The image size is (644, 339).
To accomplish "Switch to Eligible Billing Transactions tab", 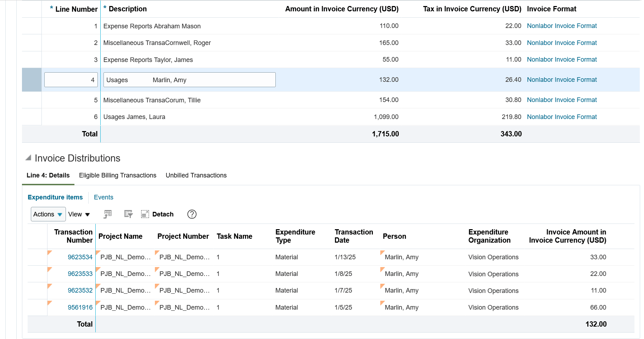I will pos(118,175).
